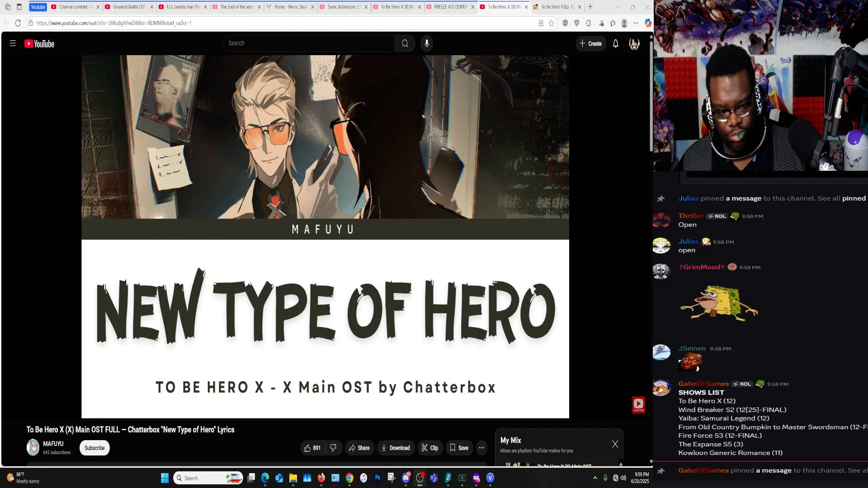Open Julias's username in chat message
Viewport: 868px width, 488px height.
(688, 241)
